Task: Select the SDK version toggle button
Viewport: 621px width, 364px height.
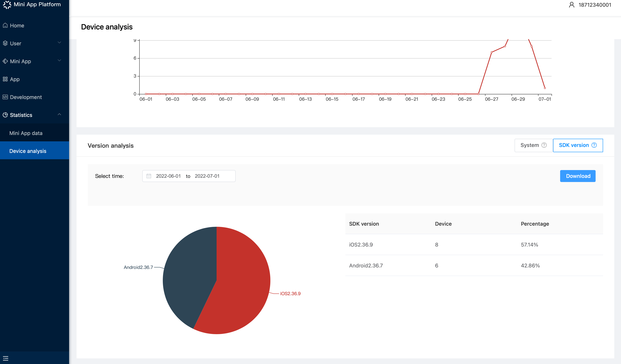Action: point(578,145)
